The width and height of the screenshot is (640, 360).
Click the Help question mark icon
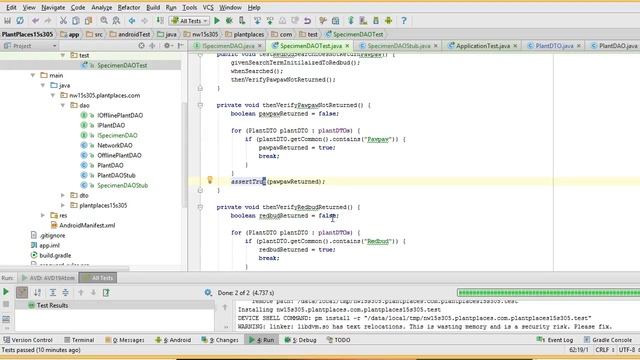(x=404, y=20)
